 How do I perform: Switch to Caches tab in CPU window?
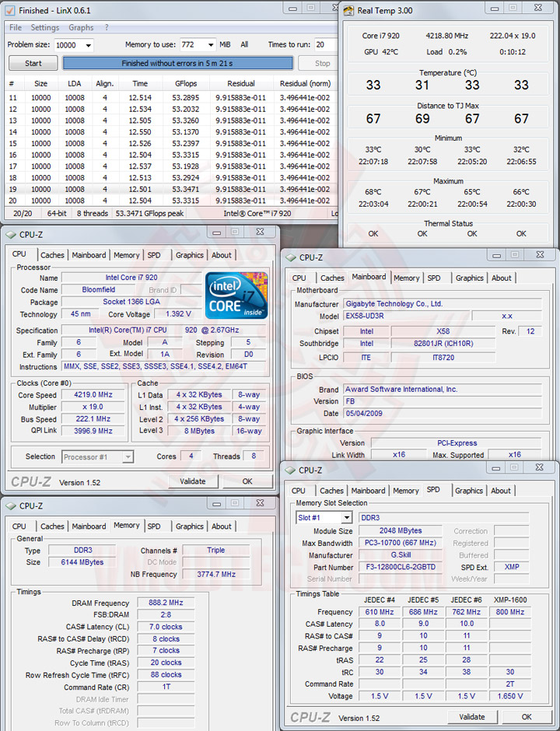point(52,255)
